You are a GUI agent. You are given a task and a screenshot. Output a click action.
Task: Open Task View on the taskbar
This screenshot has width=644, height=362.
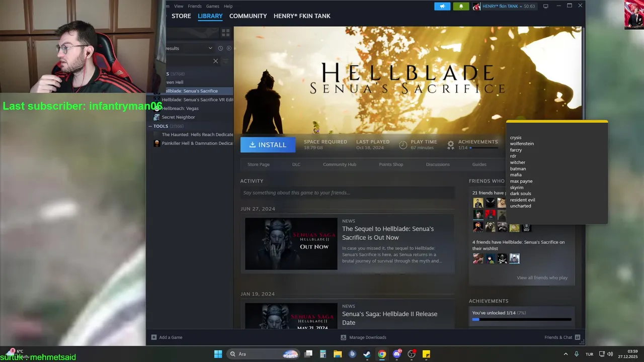[x=308, y=354]
